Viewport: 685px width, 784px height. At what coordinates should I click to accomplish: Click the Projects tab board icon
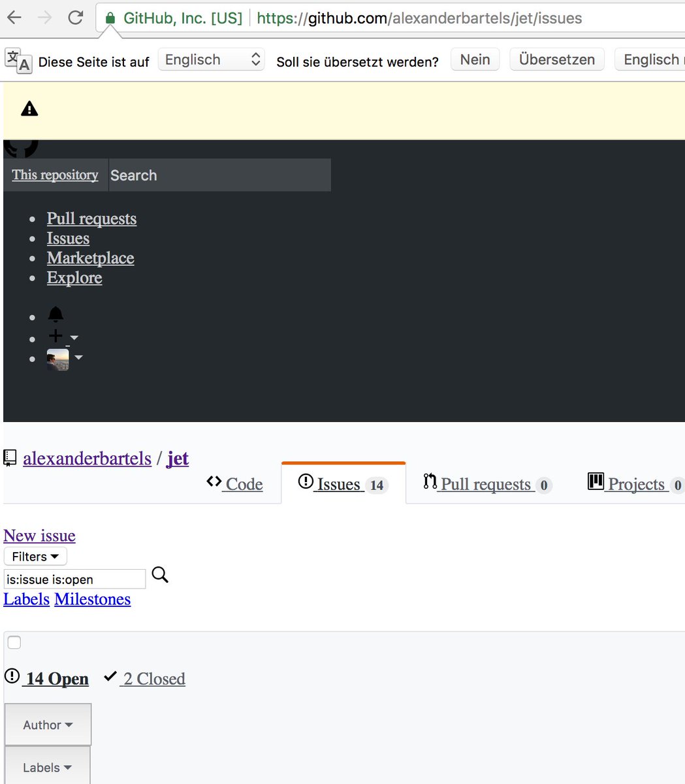(596, 482)
